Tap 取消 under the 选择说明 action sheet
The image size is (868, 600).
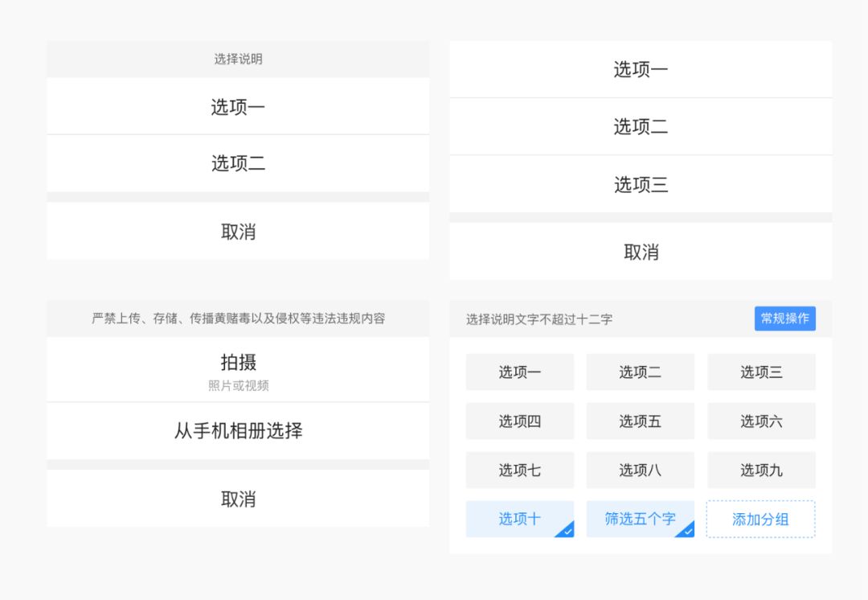click(238, 231)
